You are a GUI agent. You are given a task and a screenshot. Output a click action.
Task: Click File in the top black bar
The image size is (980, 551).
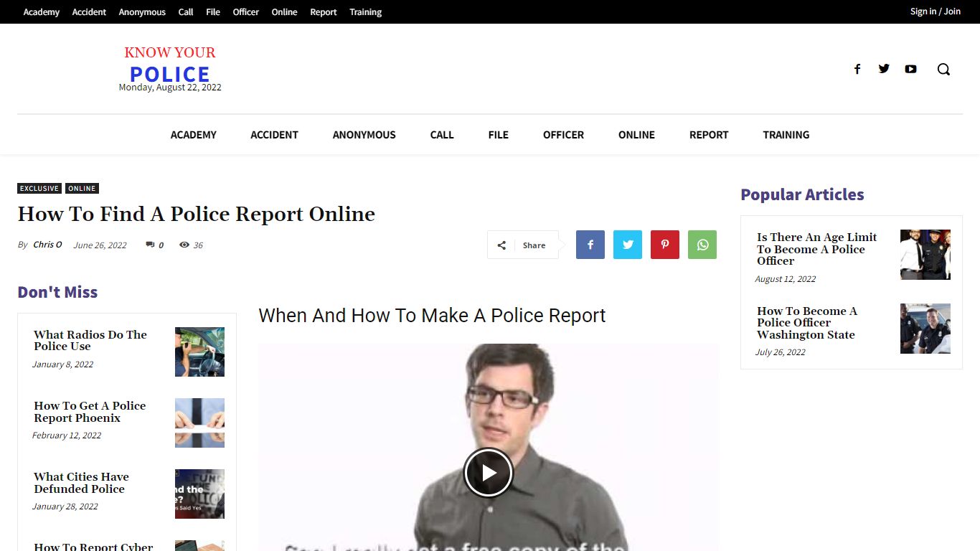click(x=213, y=12)
